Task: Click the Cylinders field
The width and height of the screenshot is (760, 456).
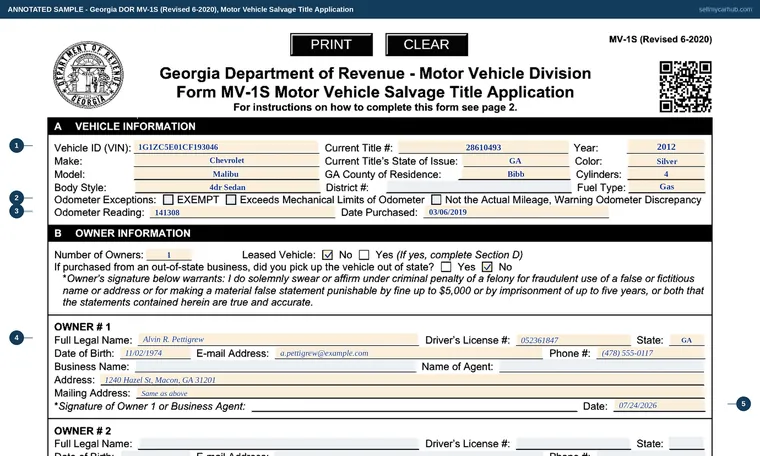Action: (x=666, y=174)
